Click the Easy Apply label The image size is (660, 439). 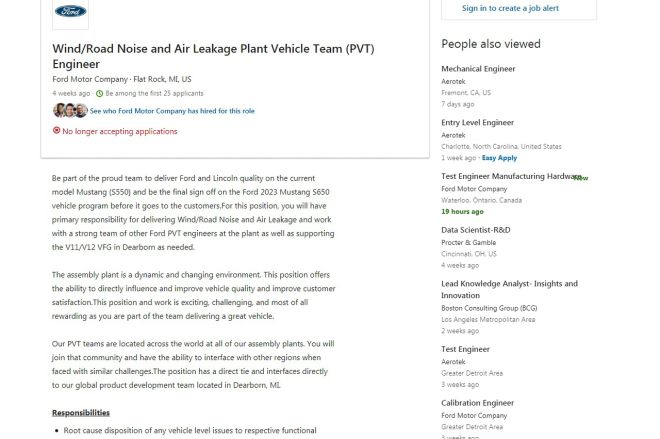click(x=499, y=158)
